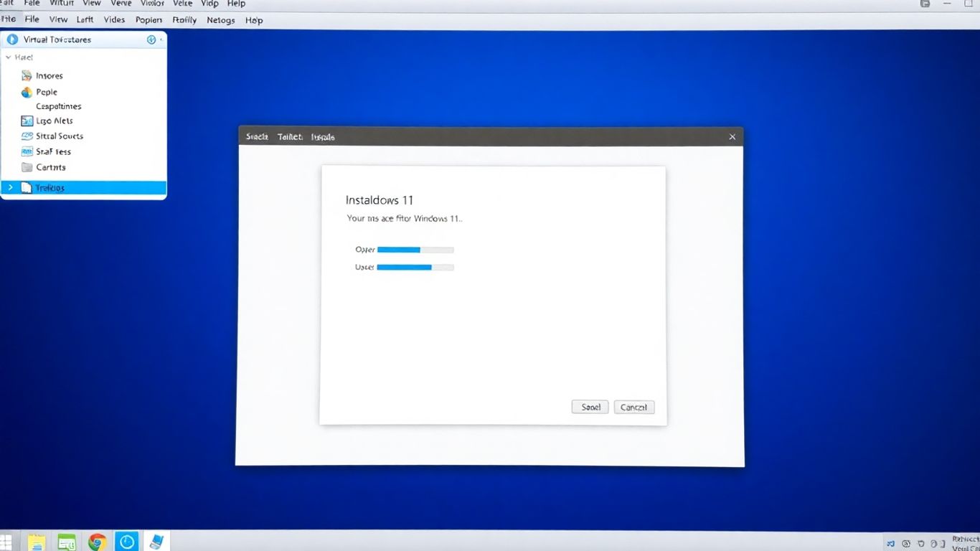Click the Insores icon in sidebar
The image size is (980, 551).
27,75
